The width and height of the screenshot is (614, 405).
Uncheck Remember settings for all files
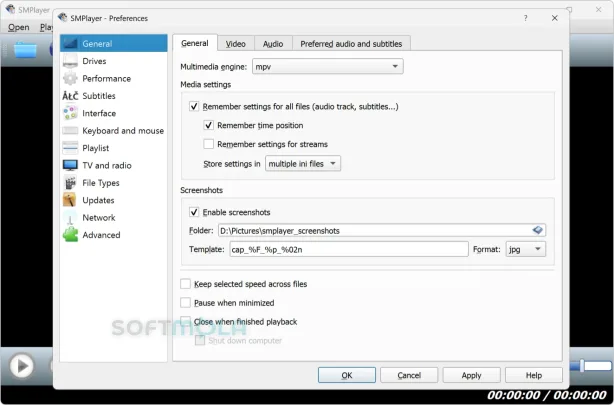click(x=194, y=107)
